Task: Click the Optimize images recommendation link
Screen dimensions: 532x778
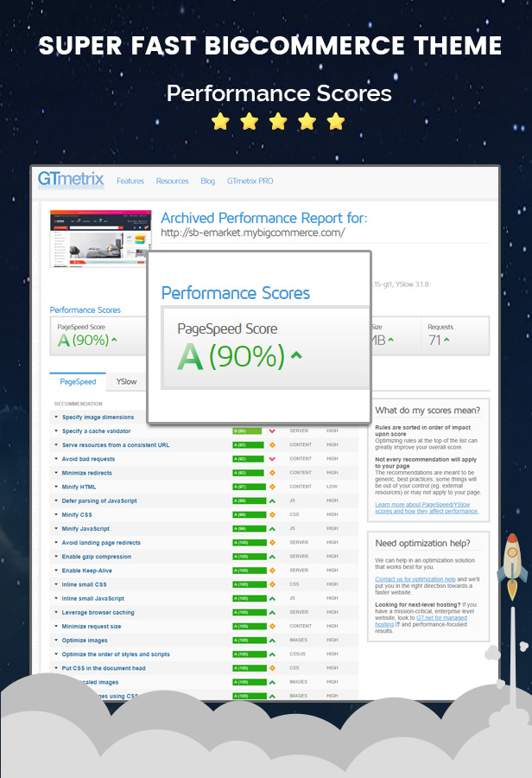Action: 85,641
